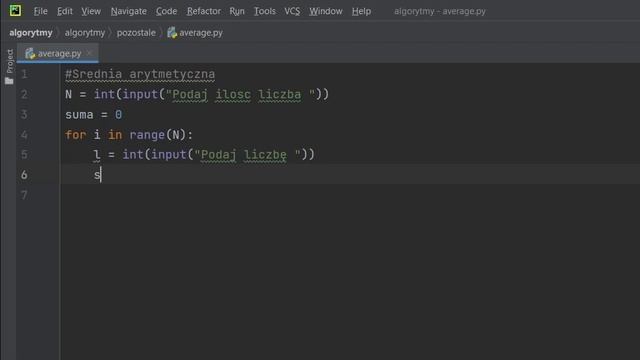Click the second algorytmy folder breadcrumb
The height and width of the screenshot is (360, 640).
click(84, 33)
